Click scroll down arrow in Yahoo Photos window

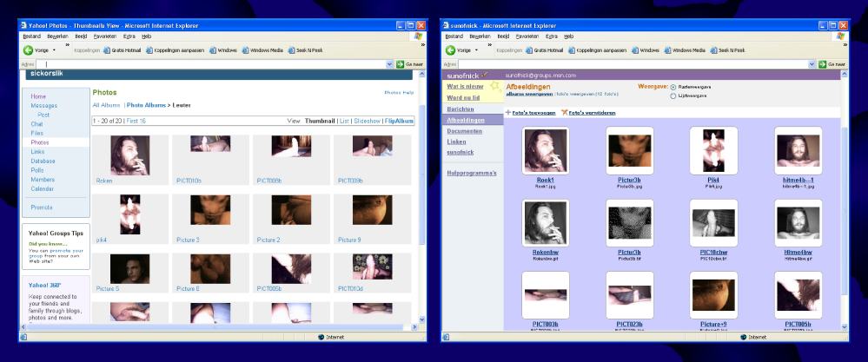click(x=422, y=319)
